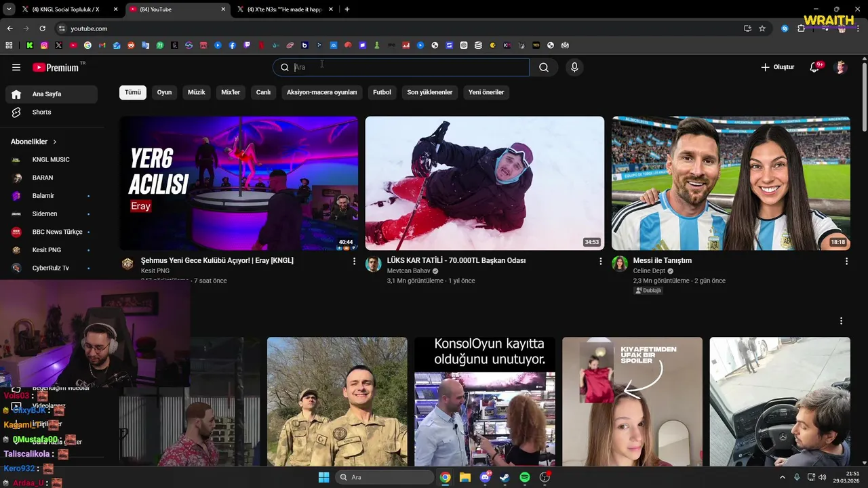This screenshot has height=488, width=868.
Task: Click the Oluştur create button
Action: (777, 67)
